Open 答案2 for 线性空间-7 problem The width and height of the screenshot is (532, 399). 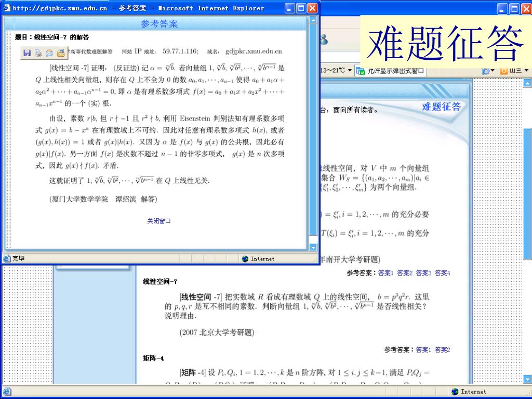[443, 350]
